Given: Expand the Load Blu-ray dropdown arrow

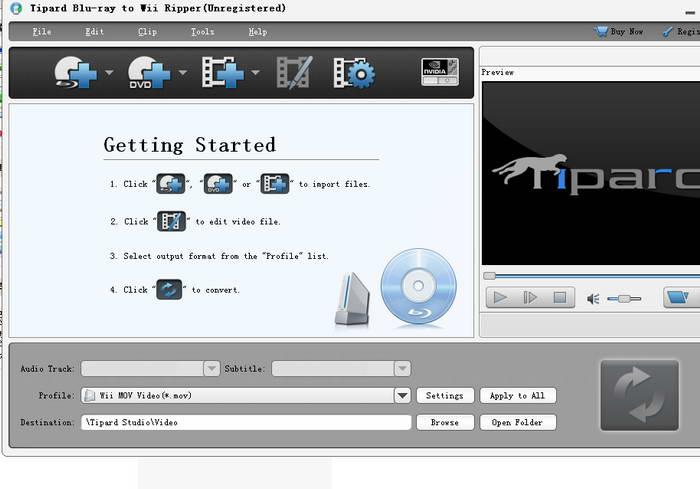Looking at the screenshot, I should 109,72.
